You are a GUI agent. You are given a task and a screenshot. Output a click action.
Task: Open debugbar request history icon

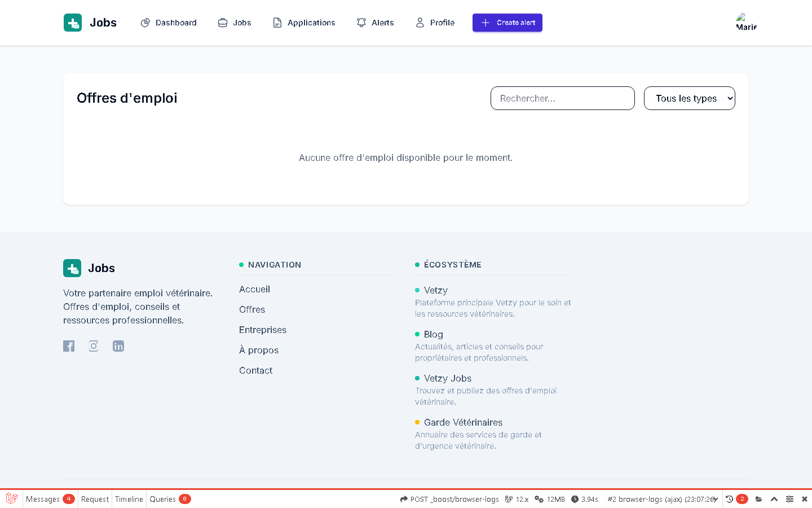[729, 499]
